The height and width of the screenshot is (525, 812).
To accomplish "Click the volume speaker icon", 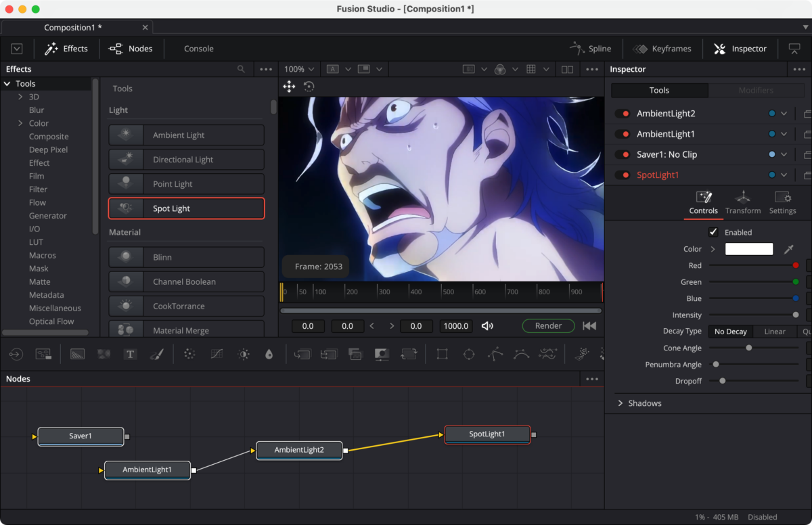I will 487,326.
